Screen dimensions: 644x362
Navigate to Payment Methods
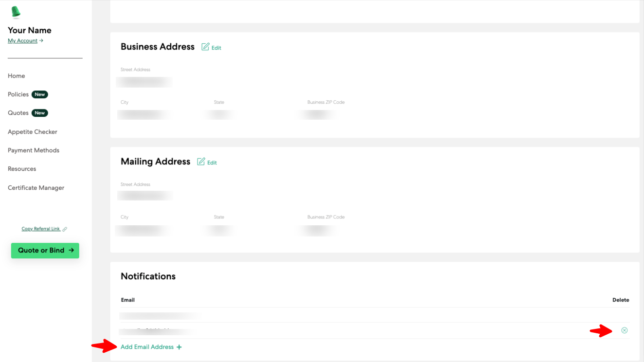click(x=34, y=150)
